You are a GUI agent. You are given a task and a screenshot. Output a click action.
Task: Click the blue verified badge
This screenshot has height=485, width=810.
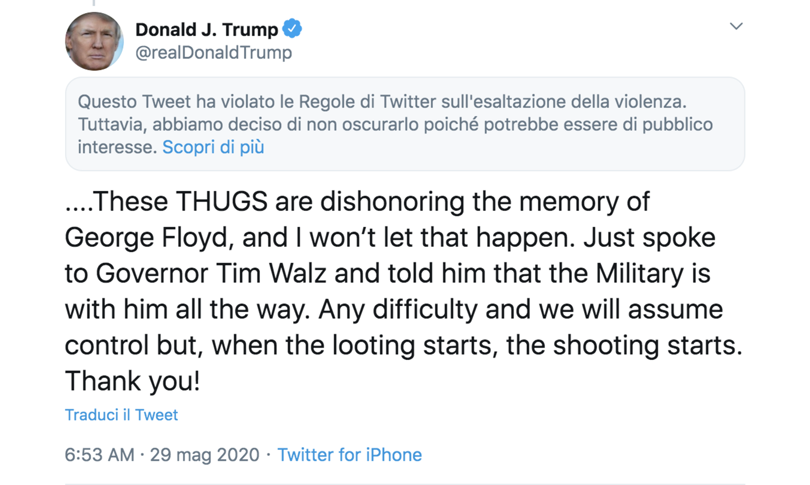click(x=292, y=29)
